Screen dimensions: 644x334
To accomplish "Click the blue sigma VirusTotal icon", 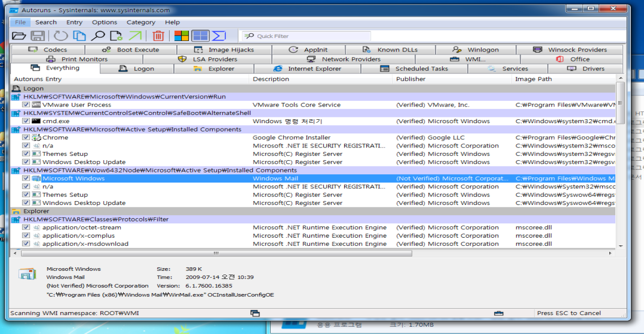I will (220, 36).
